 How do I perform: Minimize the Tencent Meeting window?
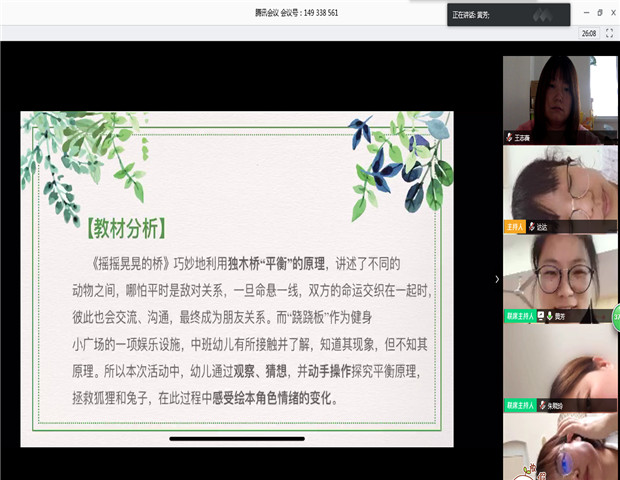tap(586, 13)
